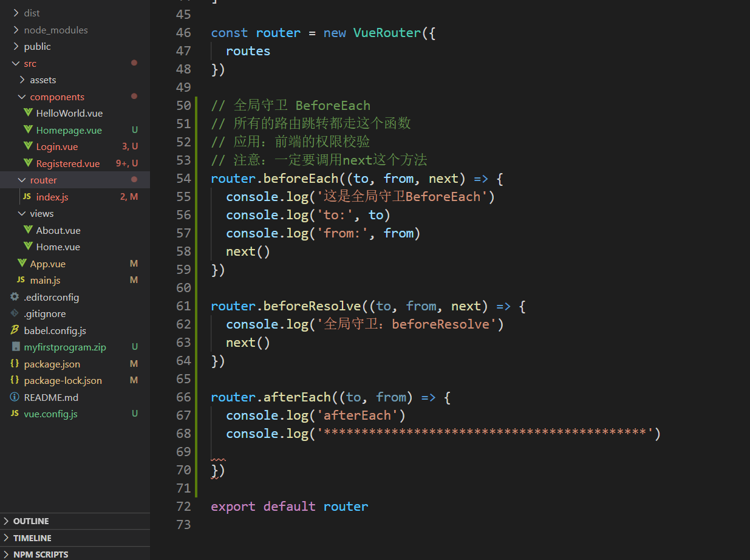Click the gear icon beside .editorconfig
Screen dimensions: 750x560
15,297
